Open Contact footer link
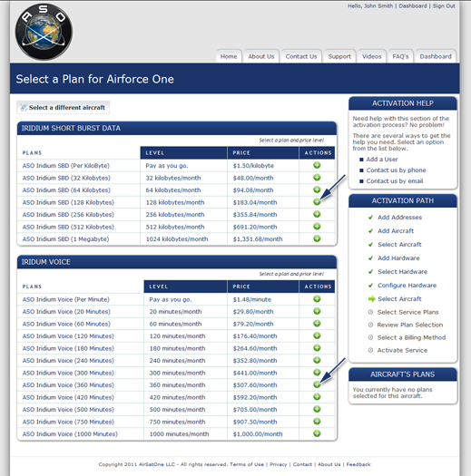The image size is (471, 476). [302, 464]
